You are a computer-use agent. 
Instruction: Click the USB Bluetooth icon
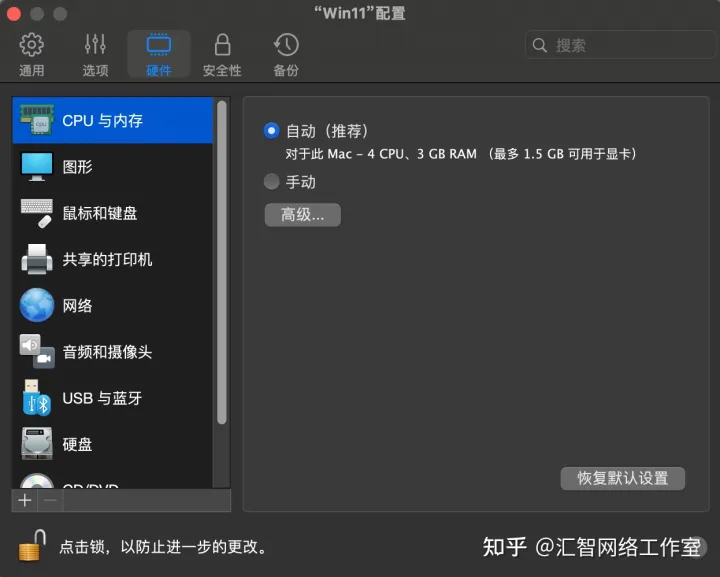(x=37, y=398)
